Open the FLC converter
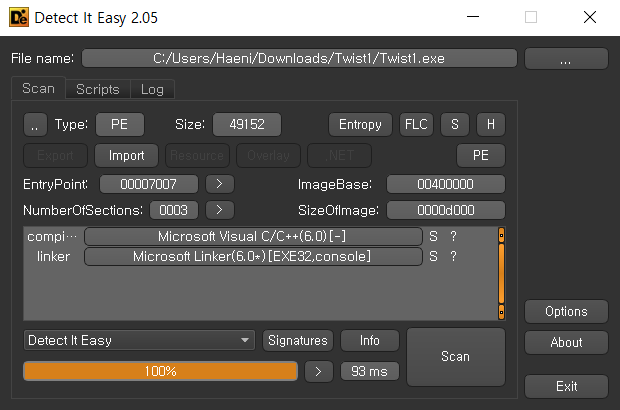This screenshot has width=620, height=410. pos(416,125)
